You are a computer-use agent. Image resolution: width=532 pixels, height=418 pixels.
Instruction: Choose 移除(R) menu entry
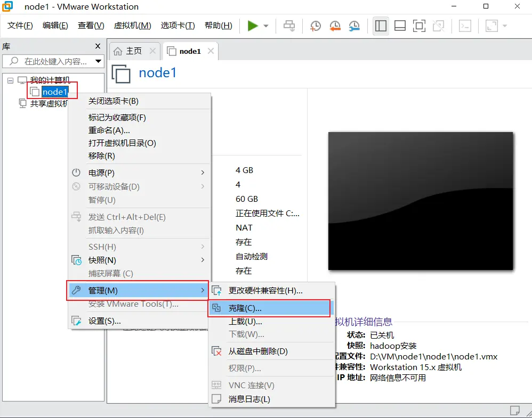(140, 156)
